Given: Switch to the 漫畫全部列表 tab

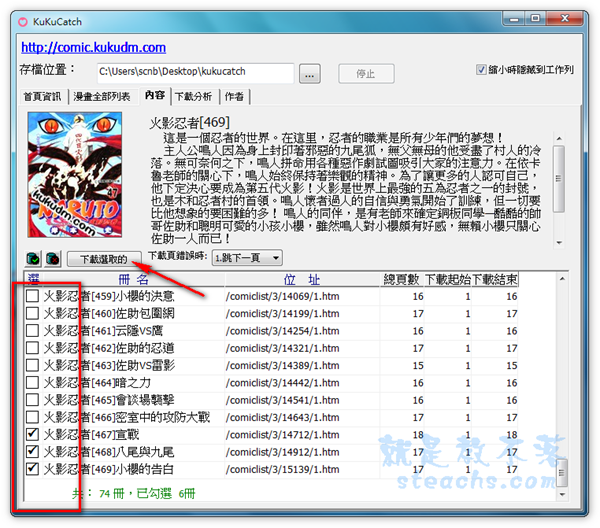Looking at the screenshot, I should tap(102, 96).
